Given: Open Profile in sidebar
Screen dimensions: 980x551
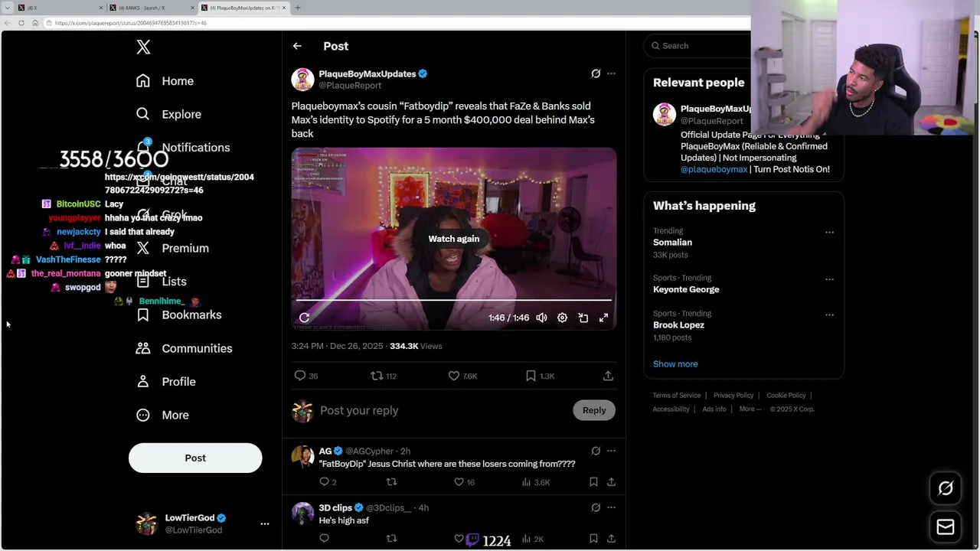Looking at the screenshot, I should tap(165, 381).
